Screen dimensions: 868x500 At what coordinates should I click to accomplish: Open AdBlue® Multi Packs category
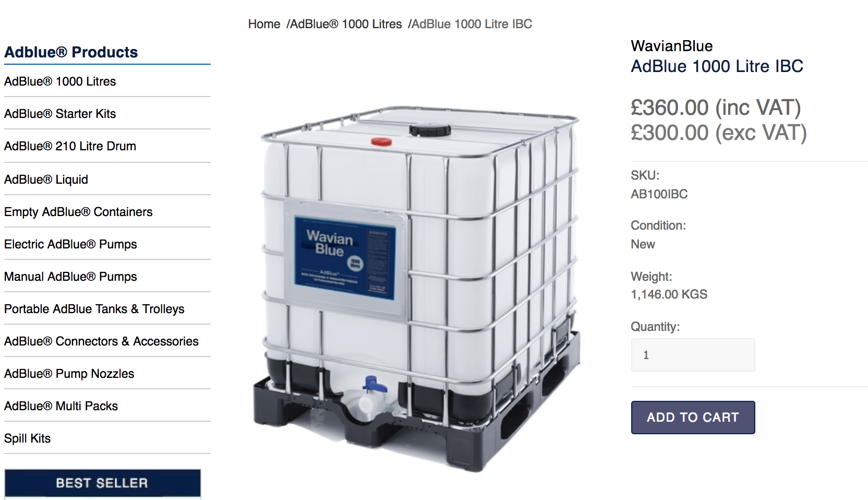tap(61, 406)
